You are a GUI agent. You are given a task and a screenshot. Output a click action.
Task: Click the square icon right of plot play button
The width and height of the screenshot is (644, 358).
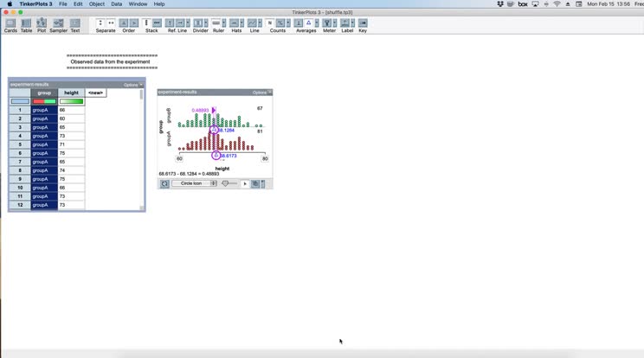coord(255,183)
